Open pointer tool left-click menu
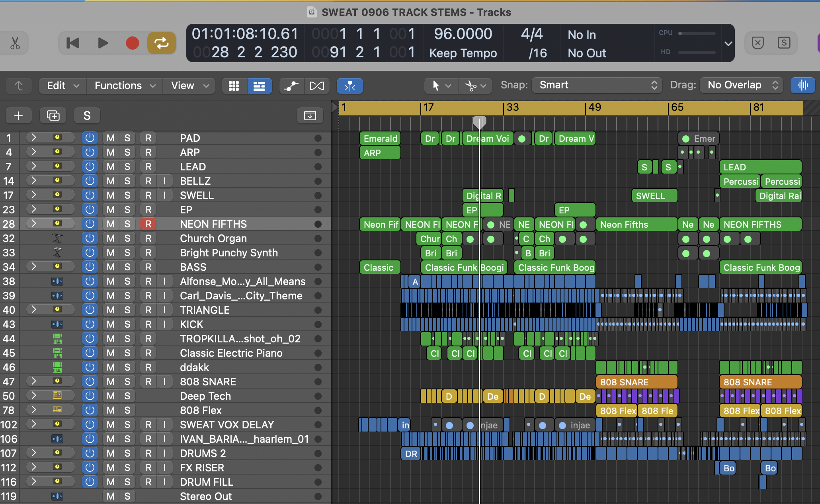This screenshot has width=820, height=504. [441, 86]
